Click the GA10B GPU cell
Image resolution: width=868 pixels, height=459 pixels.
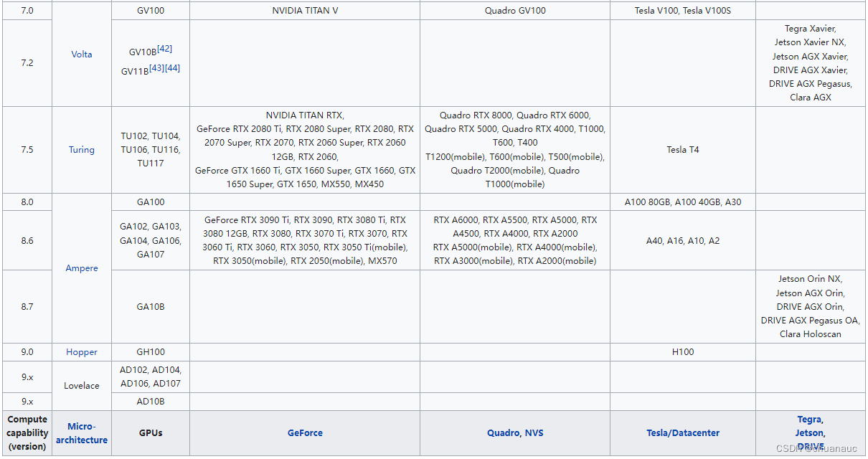tap(151, 307)
